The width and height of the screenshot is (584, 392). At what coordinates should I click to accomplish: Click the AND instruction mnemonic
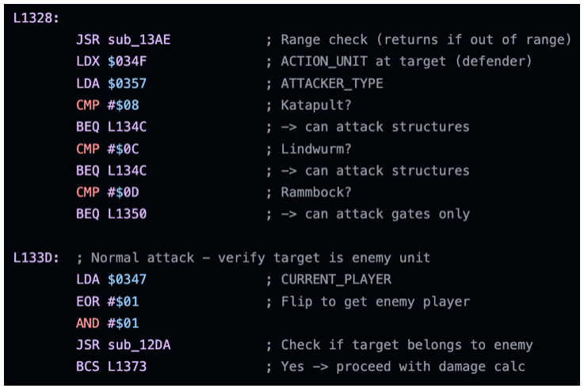coord(88,322)
